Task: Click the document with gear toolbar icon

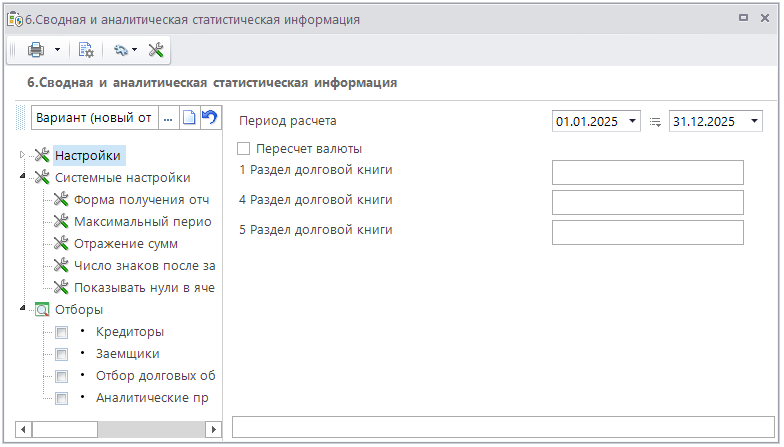Action: point(86,50)
